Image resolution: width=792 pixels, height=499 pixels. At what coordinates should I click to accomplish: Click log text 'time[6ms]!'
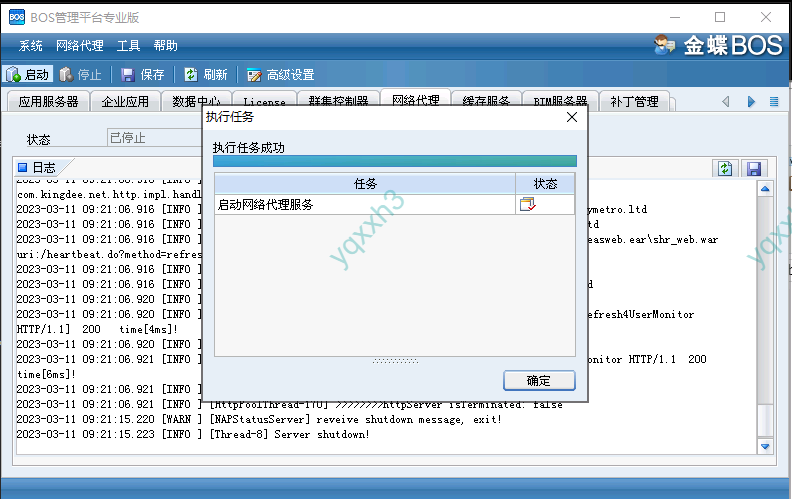(46, 374)
